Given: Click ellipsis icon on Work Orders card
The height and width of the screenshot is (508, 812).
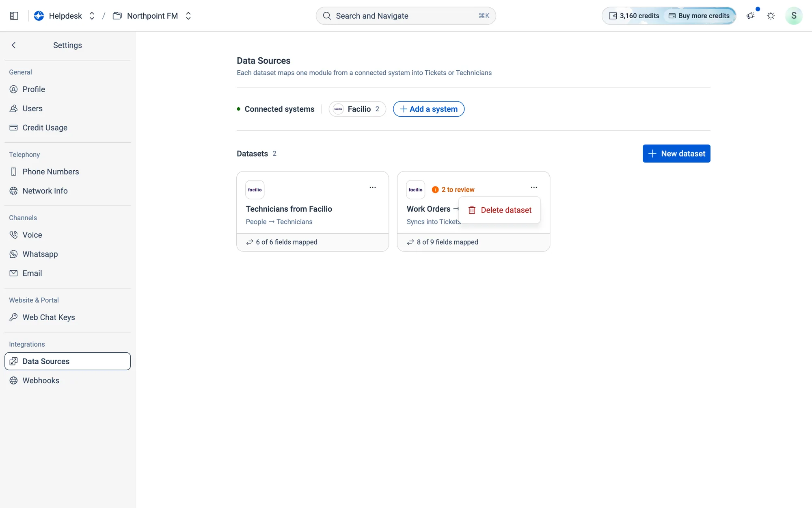Looking at the screenshot, I should [x=534, y=187].
